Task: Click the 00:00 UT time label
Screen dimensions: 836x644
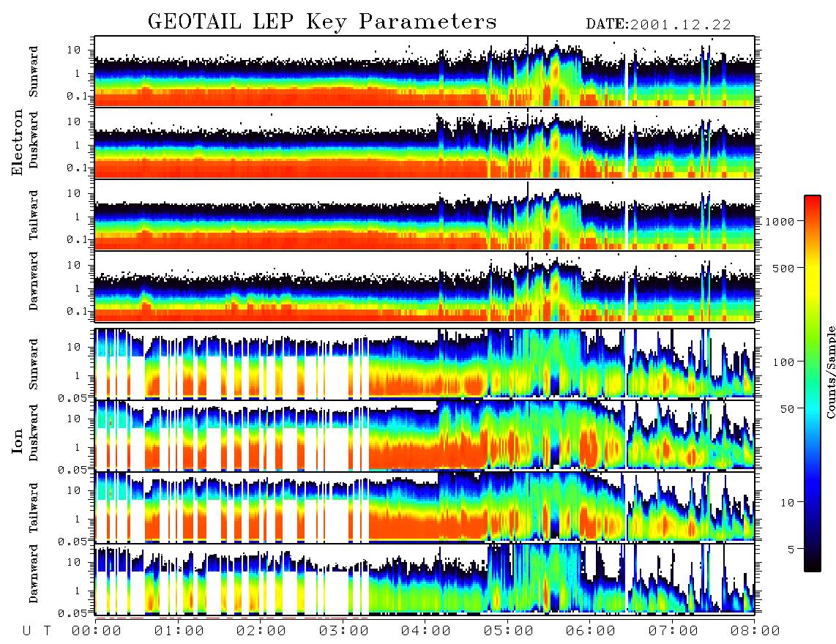Action: [x=97, y=631]
